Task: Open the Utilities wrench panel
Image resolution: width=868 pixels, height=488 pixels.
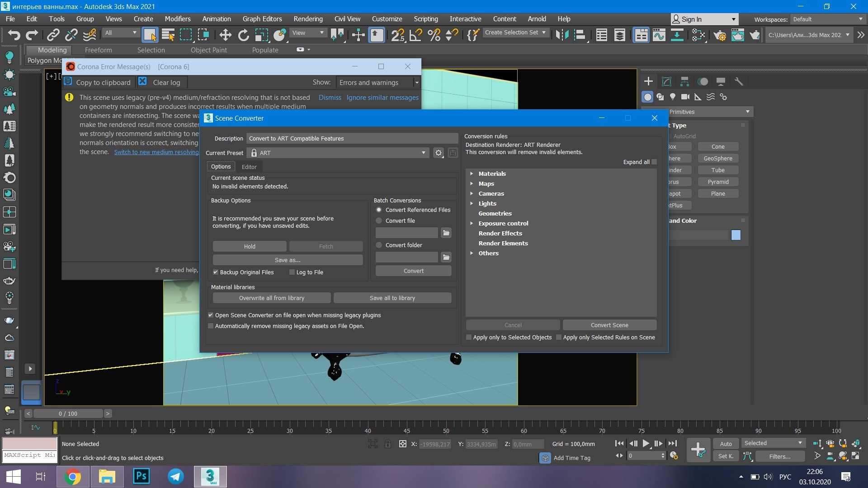Action: pos(739,81)
